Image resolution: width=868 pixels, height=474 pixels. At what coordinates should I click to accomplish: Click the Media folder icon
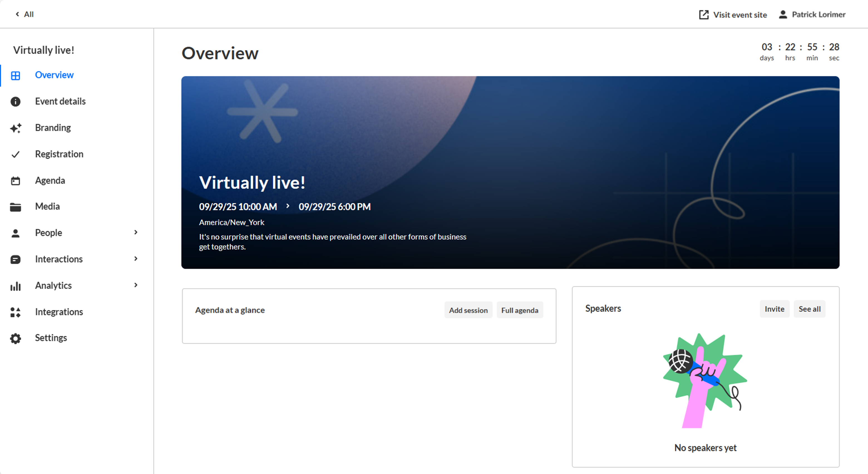click(16, 207)
